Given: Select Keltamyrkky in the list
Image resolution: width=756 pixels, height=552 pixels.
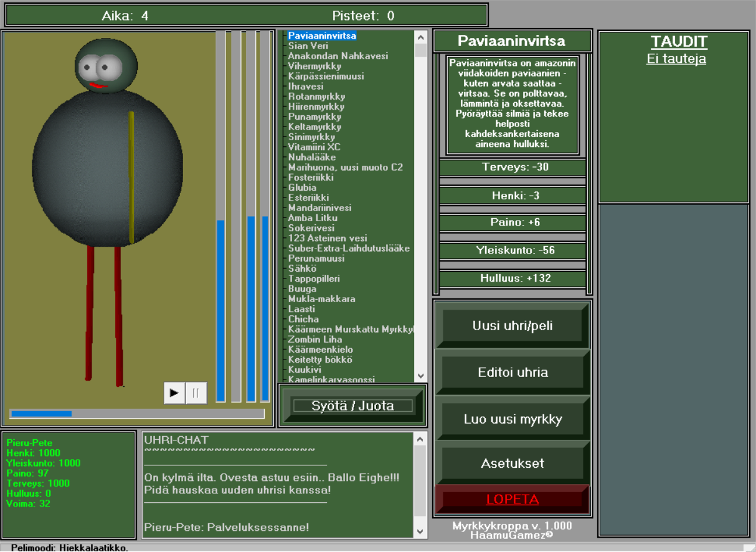Looking at the screenshot, I should 314,126.
